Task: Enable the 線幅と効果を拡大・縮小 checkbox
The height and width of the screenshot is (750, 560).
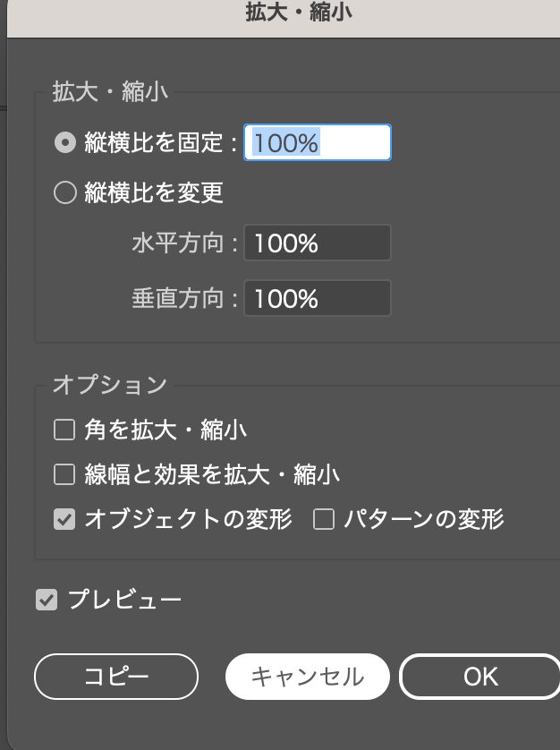Action: pos(64,474)
